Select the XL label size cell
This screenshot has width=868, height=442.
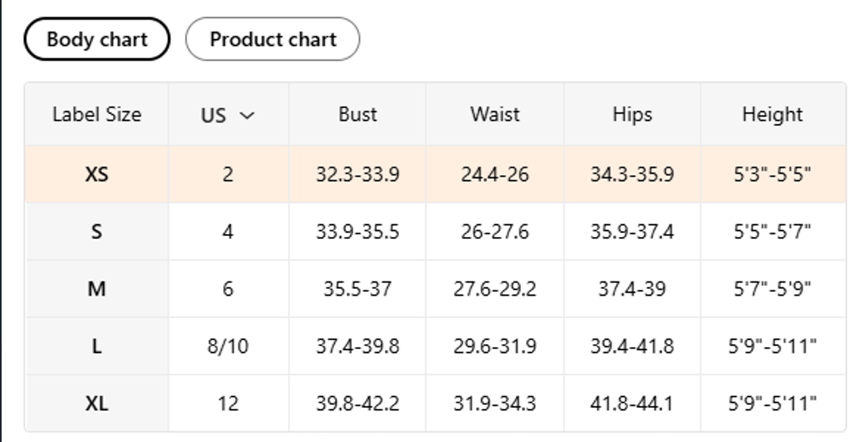tap(97, 404)
